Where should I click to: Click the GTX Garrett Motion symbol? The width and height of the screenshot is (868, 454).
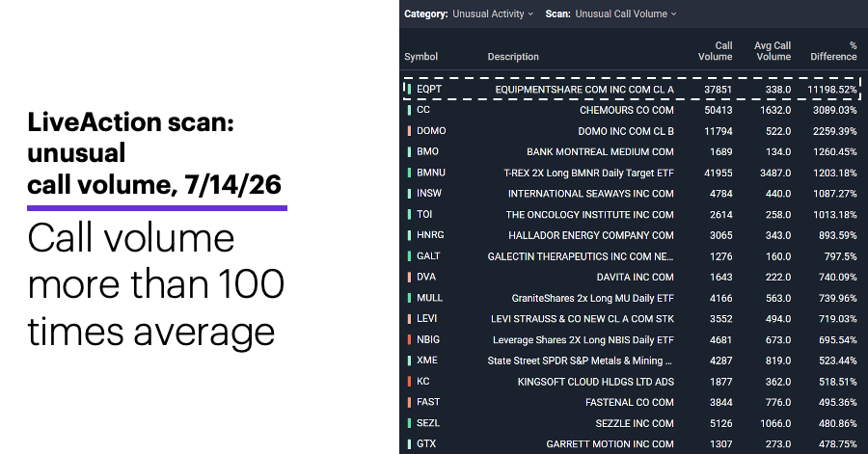[426, 443]
